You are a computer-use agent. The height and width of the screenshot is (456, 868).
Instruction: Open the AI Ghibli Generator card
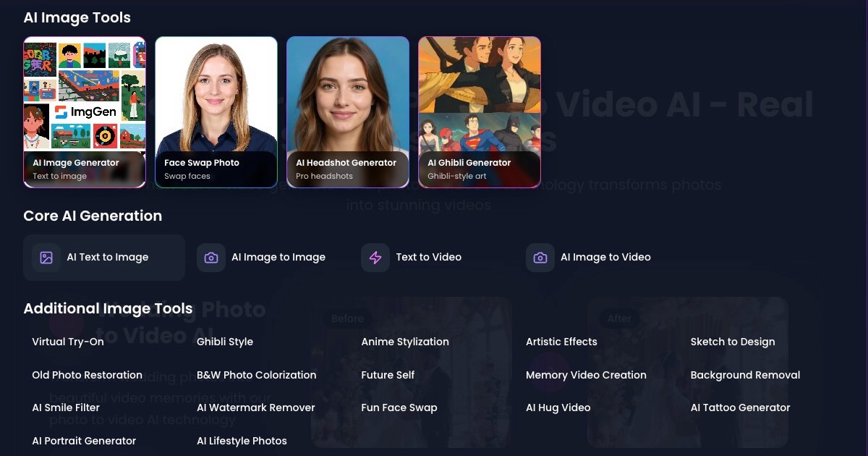pyautogui.click(x=480, y=112)
